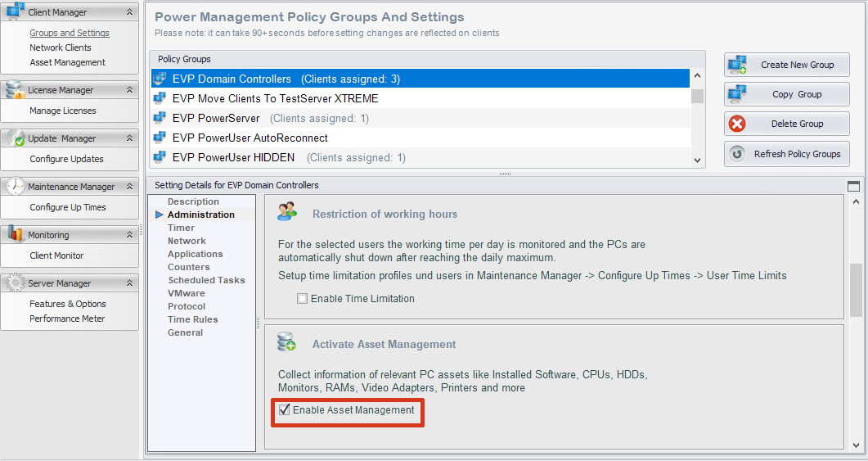Switch to the Scheduled Tasks settings

pos(206,280)
